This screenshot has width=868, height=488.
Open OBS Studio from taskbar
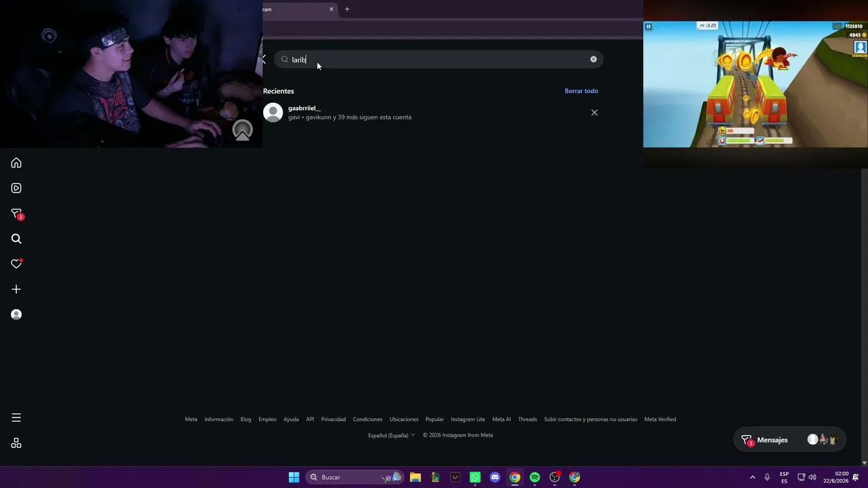pos(555,477)
